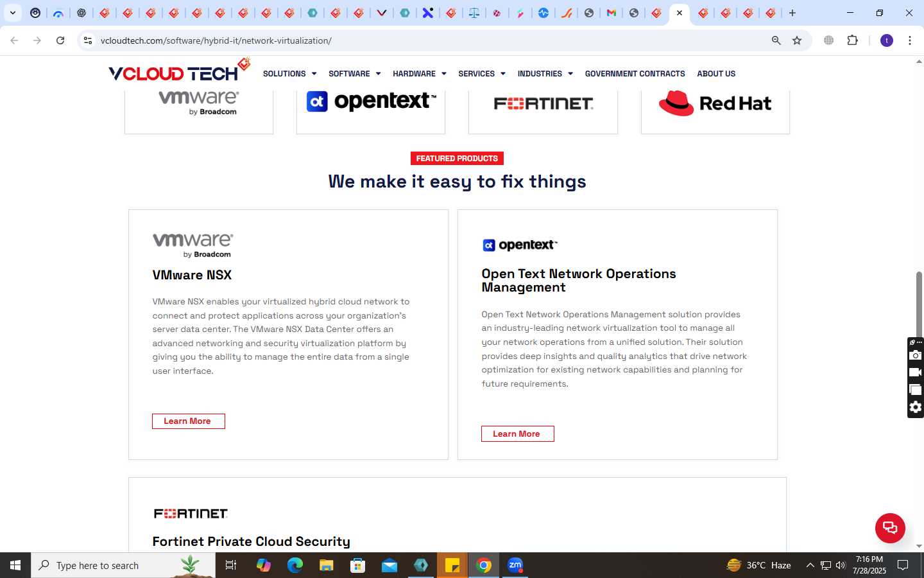Click VMware logo in NSX product card

[x=193, y=245]
